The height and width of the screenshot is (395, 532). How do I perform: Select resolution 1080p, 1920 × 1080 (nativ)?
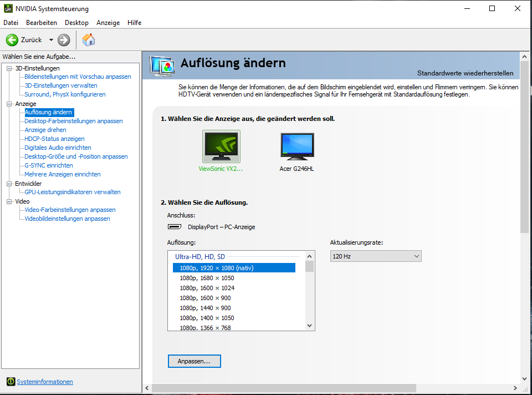[x=234, y=267]
